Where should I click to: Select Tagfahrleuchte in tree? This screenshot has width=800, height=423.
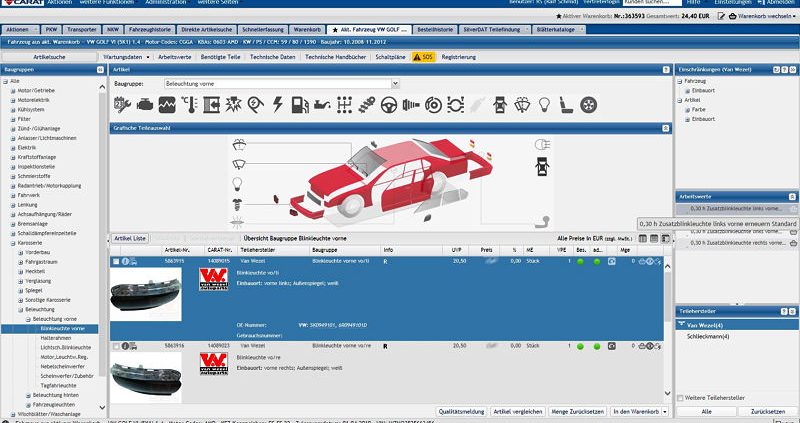pos(58,386)
